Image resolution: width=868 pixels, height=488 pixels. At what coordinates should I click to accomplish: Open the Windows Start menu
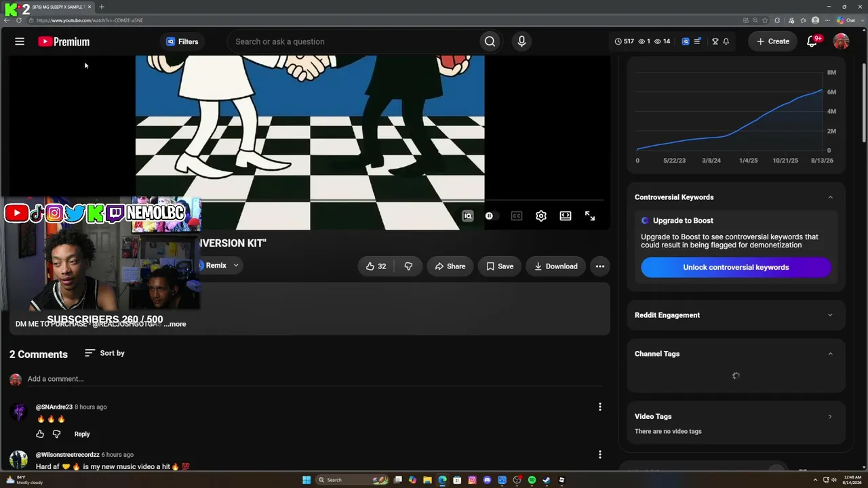click(x=307, y=480)
